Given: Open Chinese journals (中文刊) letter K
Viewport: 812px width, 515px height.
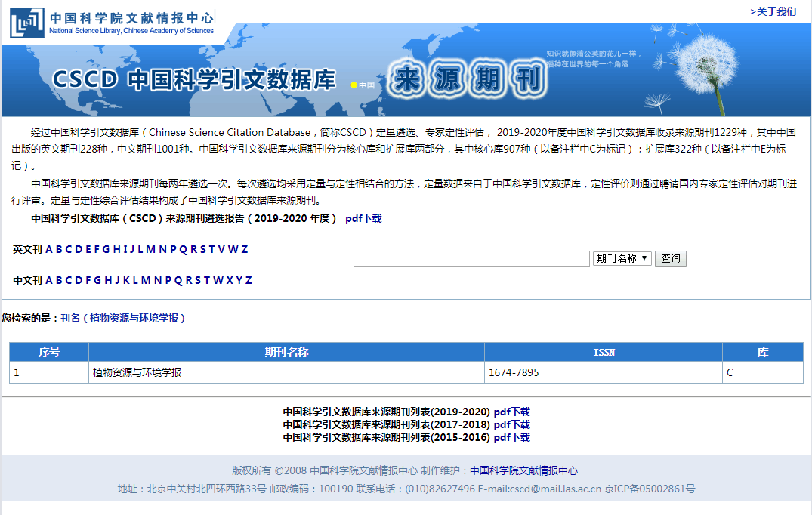Looking at the screenshot, I should pyautogui.click(x=126, y=281).
